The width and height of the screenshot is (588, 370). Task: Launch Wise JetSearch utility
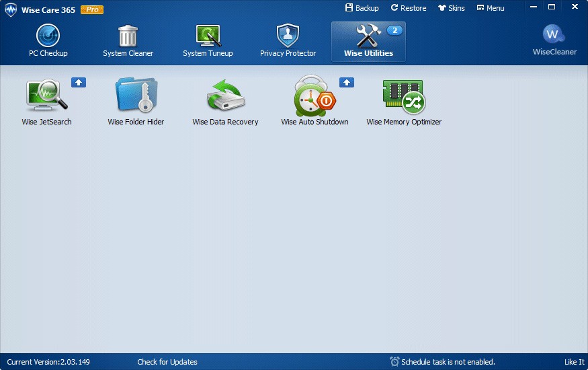(46, 100)
